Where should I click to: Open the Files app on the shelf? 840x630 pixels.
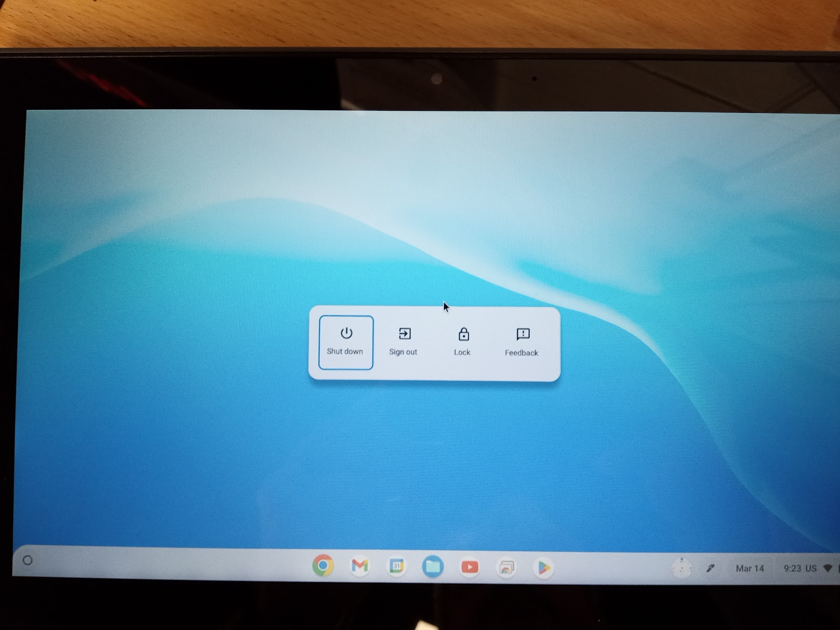click(433, 567)
